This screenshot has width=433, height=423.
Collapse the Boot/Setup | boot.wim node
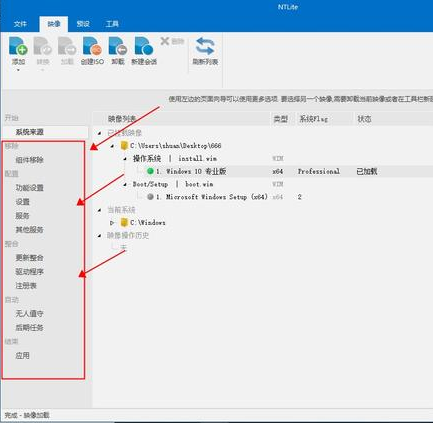[125, 185]
